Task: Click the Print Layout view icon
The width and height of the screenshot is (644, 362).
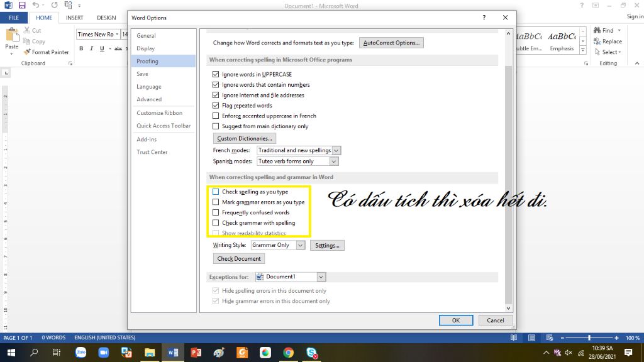Action: pos(532,337)
